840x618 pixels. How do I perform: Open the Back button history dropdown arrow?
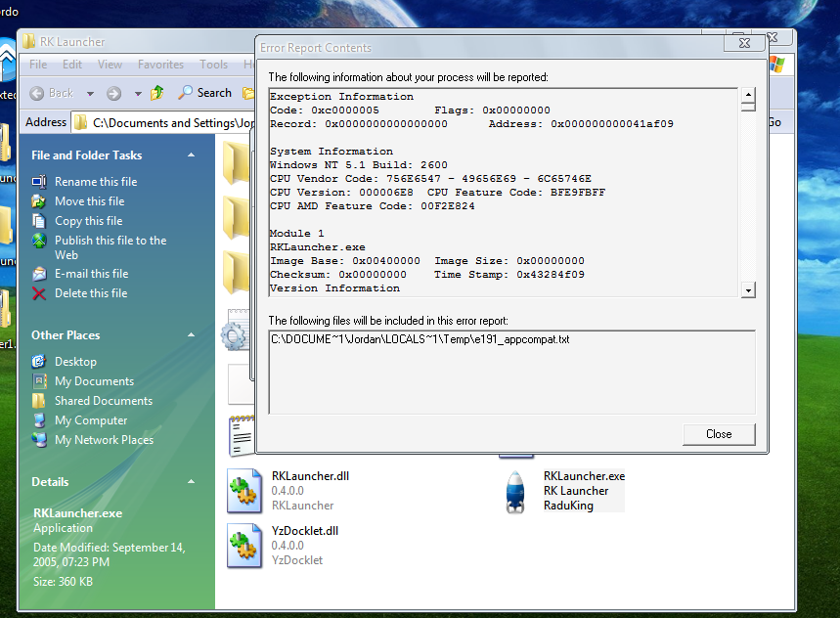90,94
